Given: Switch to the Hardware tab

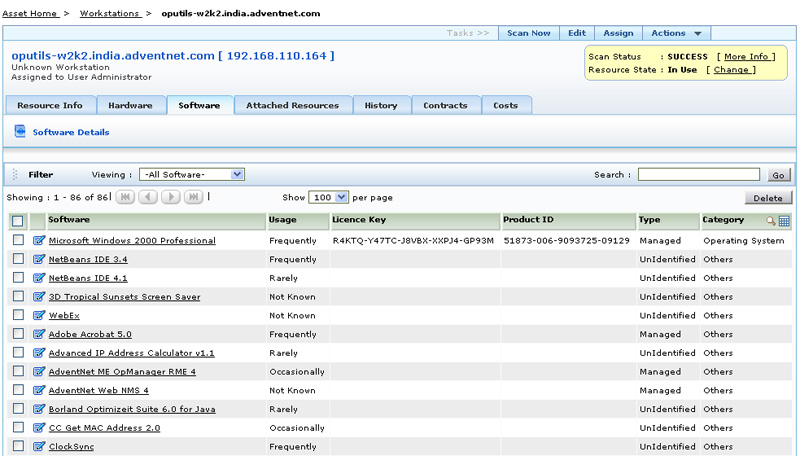Looking at the screenshot, I should 131,105.
